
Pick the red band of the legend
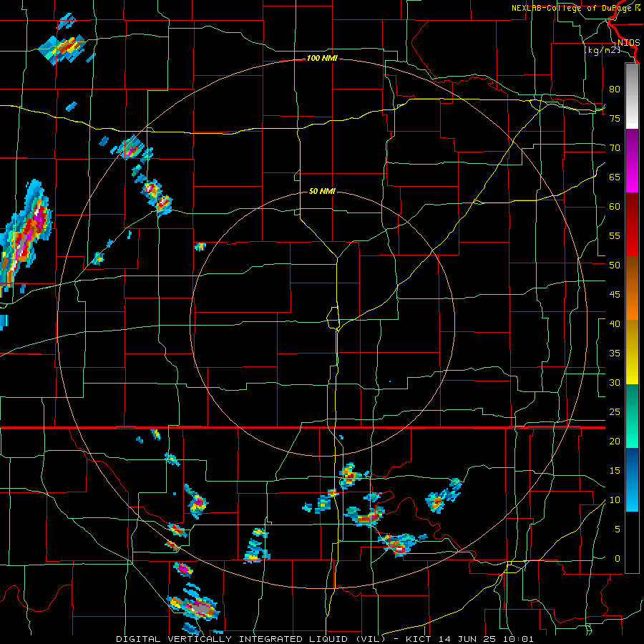point(632,225)
